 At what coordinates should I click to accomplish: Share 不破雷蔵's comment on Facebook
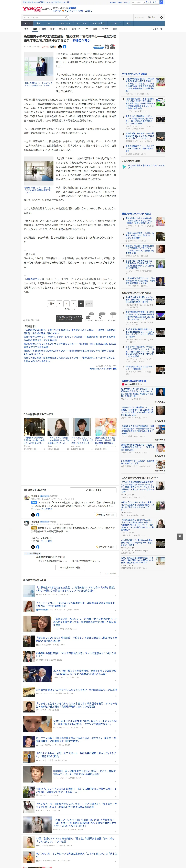(38, 547)
